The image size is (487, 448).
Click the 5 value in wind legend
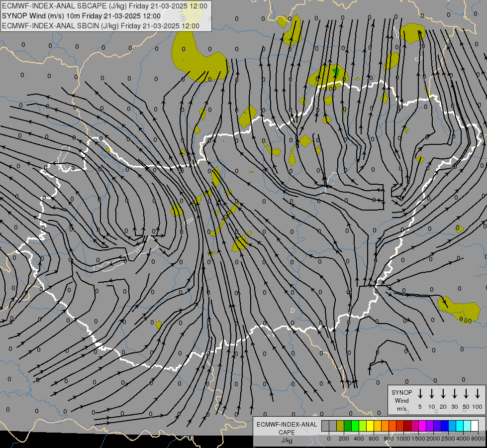coord(420,407)
